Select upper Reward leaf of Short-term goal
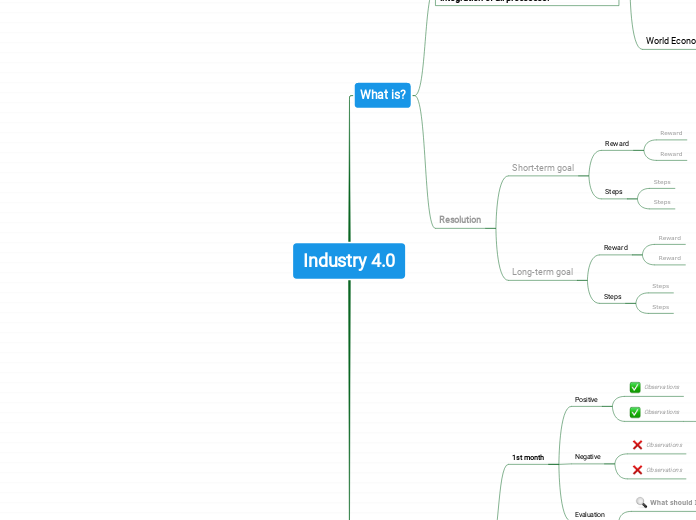Screen dimensions: 696x520 coord(671,133)
